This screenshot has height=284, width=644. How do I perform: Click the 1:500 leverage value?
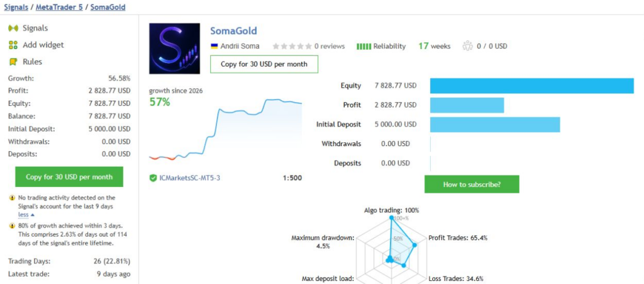(x=292, y=178)
